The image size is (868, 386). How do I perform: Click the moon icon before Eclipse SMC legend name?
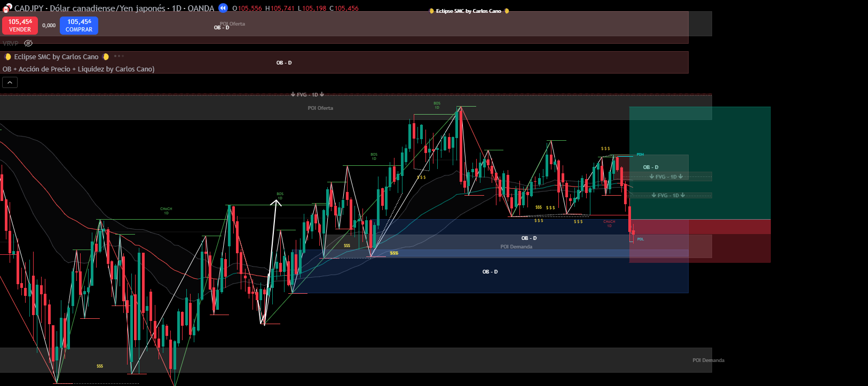7,57
